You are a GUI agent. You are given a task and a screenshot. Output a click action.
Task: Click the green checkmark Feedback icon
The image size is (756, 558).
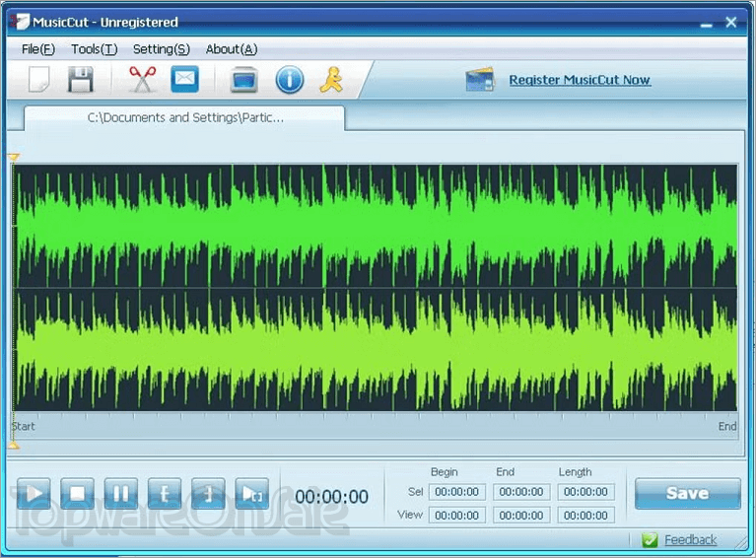650,539
